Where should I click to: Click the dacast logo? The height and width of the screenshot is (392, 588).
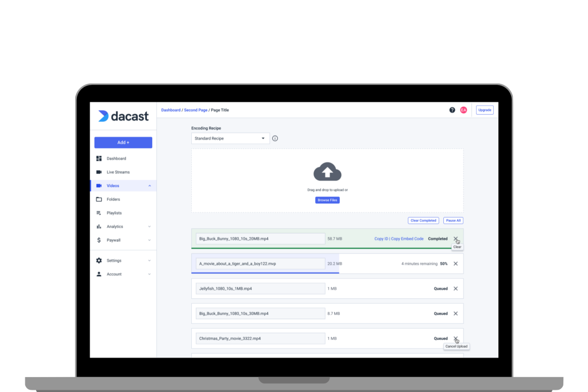point(123,116)
